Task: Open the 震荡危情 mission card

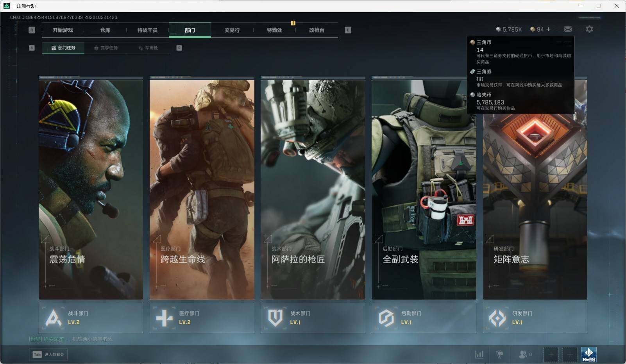Action: pos(91,188)
